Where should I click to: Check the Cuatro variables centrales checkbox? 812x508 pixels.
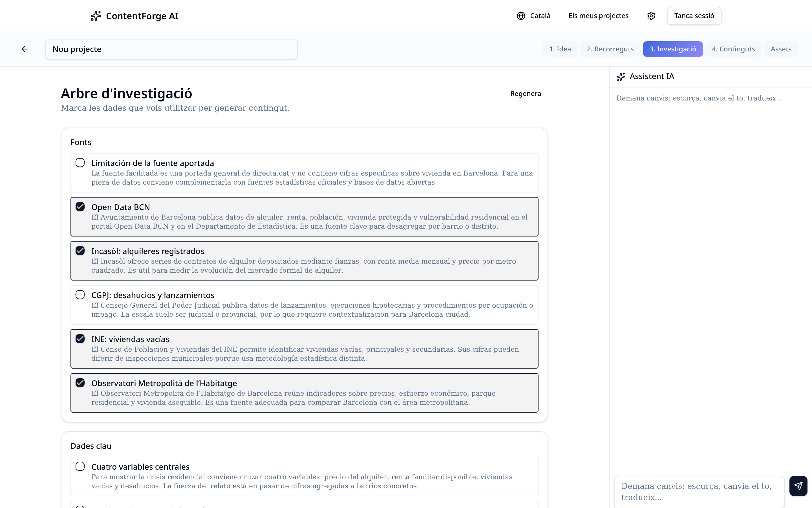click(x=80, y=466)
